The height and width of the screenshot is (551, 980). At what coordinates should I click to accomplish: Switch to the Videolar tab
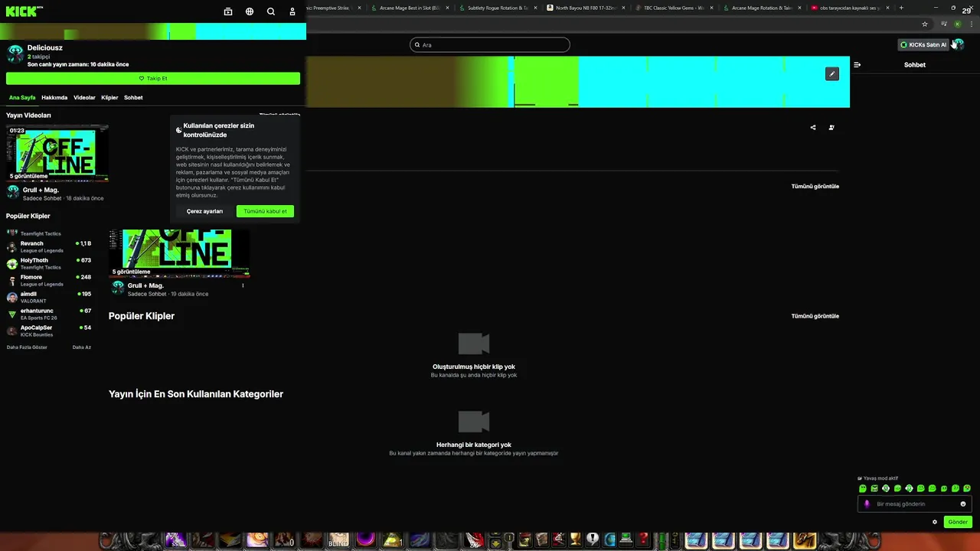[x=84, y=97]
